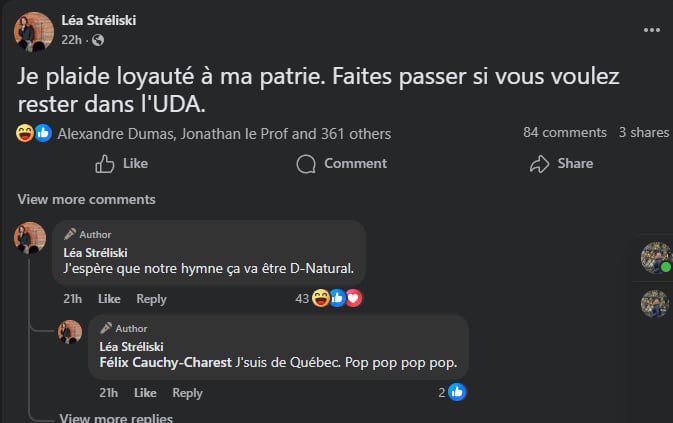Screen dimensions: 673x423
Task: Click the speech bubble Comment icon
Action: [307, 164]
